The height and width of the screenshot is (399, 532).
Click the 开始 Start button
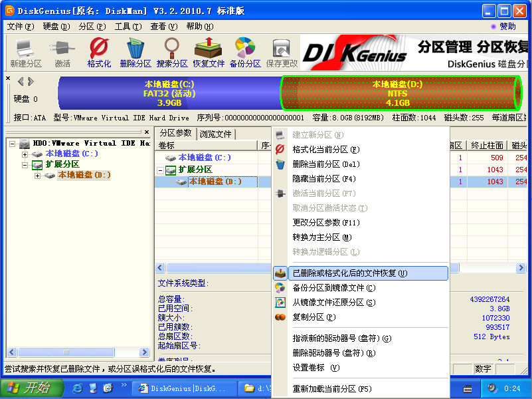click(x=31, y=388)
